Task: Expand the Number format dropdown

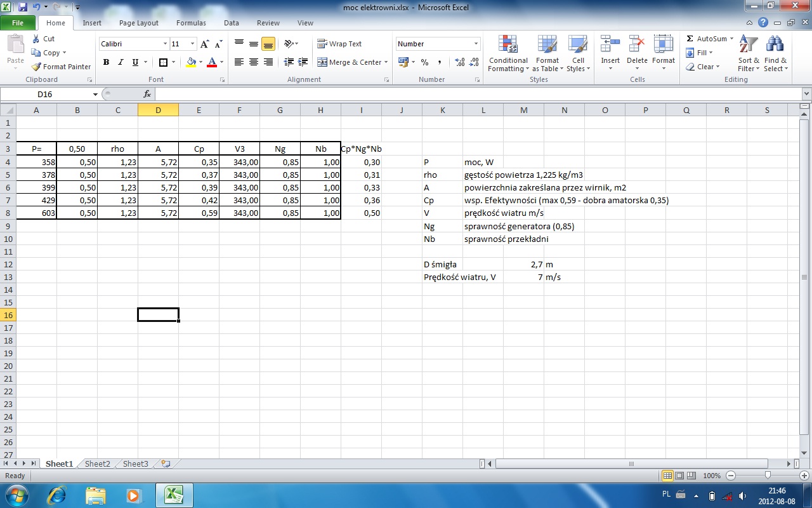Action: pyautogui.click(x=476, y=44)
